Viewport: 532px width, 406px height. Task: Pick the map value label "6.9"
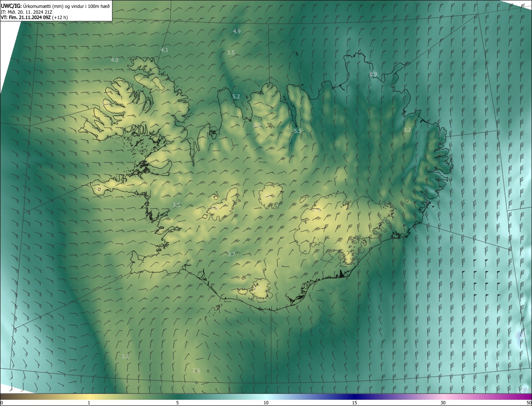click(373, 74)
